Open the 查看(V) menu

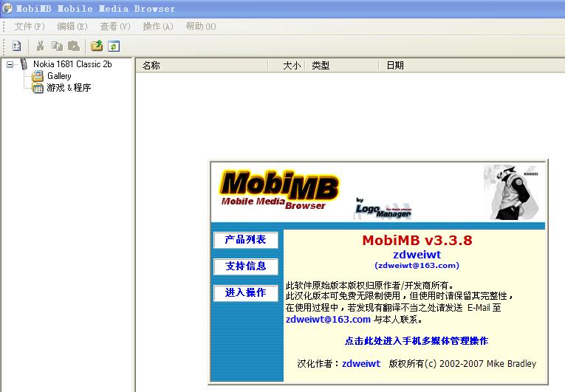[x=115, y=27]
